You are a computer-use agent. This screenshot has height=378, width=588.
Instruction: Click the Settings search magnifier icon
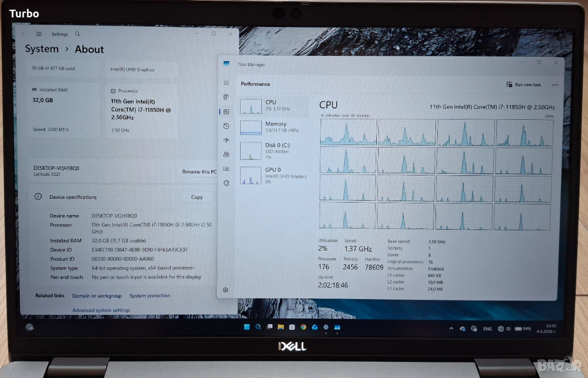pyautogui.click(x=78, y=34)
